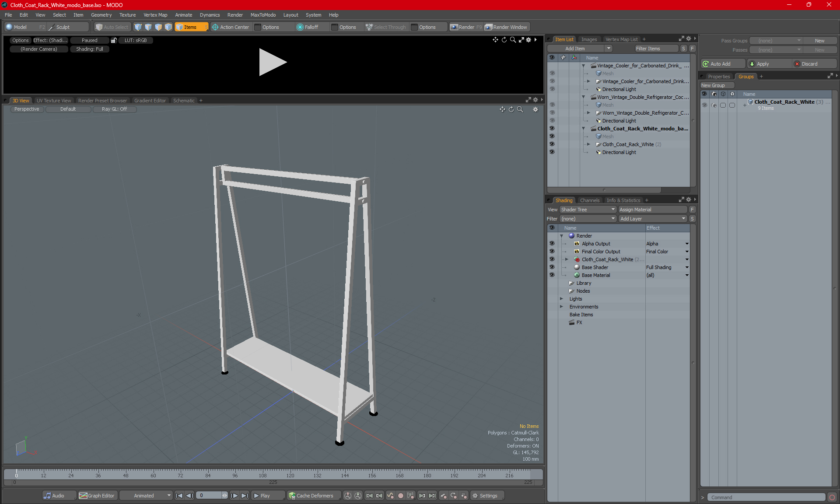Viewport: 840px width, 504px height.
Task: Open Vertex Map menu
Action: tap(155, 15)
